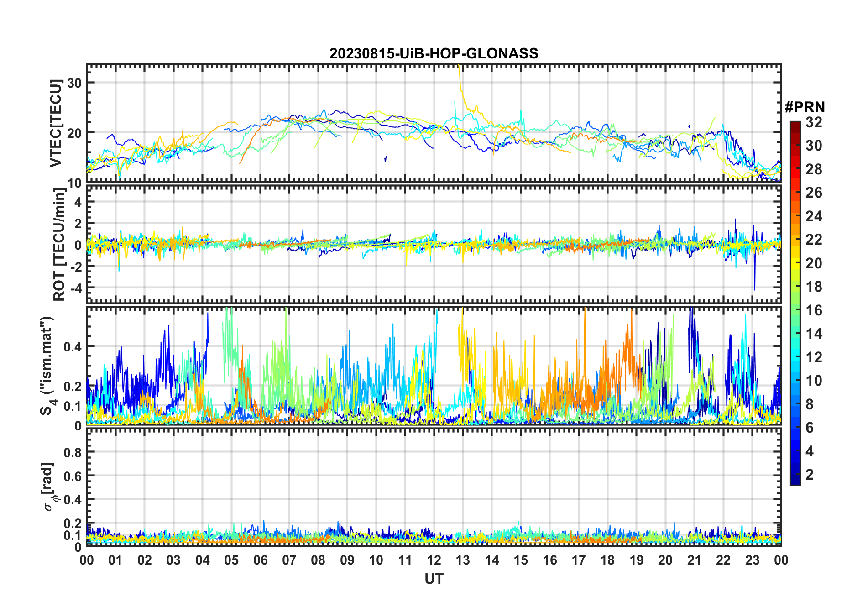Screen dimensions: 868x607
Task: Pick the green colorbar band beside 16
Action: [795, 310]
